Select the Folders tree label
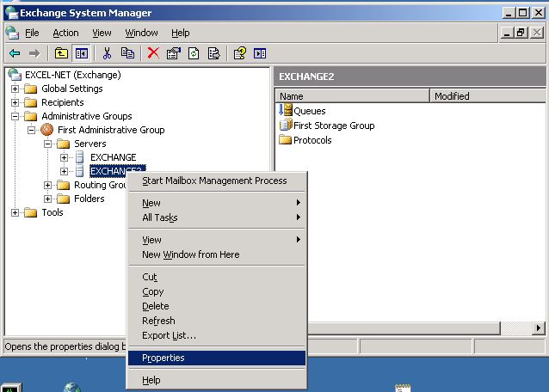The image size is (549, 392). click(89, 199)
